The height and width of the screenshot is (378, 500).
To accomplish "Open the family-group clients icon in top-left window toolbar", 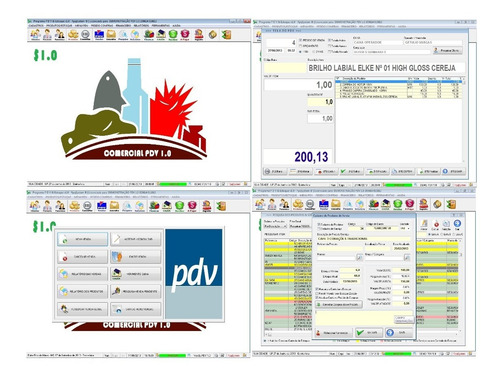I will point(35,34).
